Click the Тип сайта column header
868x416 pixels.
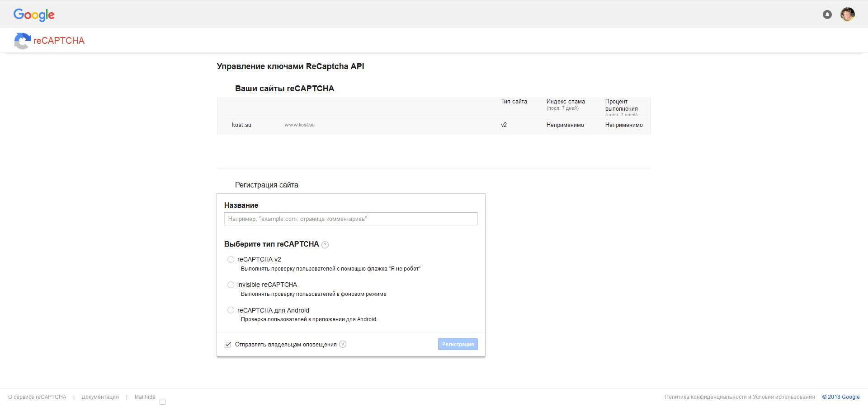pos(514,102)
